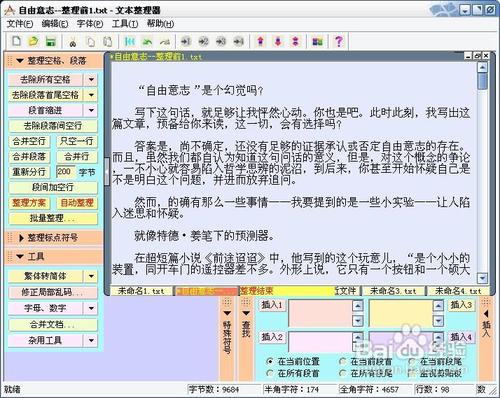Click the arrow-4 scheme toolbar icon
The height and width of the screenshot is (398, 500).
[x=238, y=41]
